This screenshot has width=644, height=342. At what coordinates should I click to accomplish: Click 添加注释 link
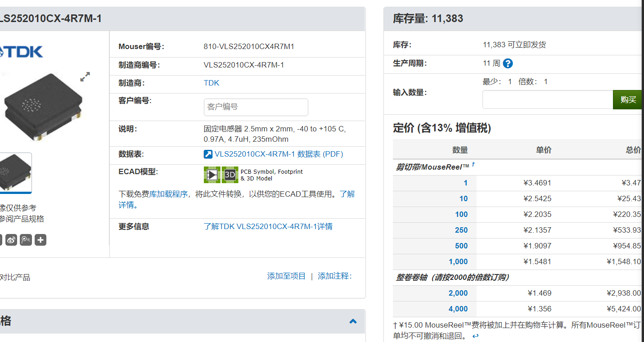click(x=334, y=276)
